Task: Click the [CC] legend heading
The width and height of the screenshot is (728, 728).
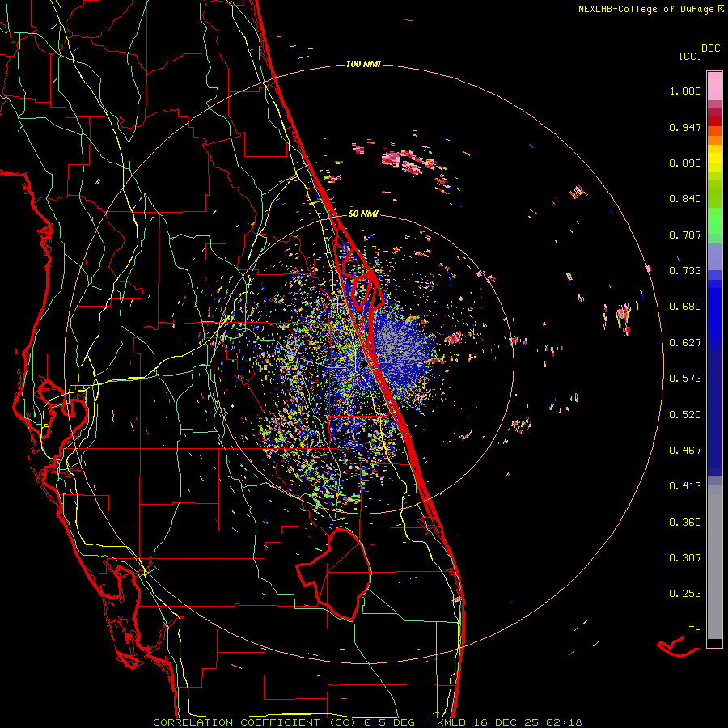Action: pyautogui.click(x=690, y=56)
